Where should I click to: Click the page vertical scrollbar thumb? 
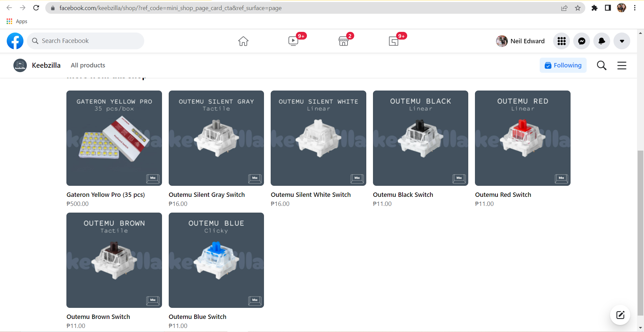pyautogui.click(x=640, y=233)
